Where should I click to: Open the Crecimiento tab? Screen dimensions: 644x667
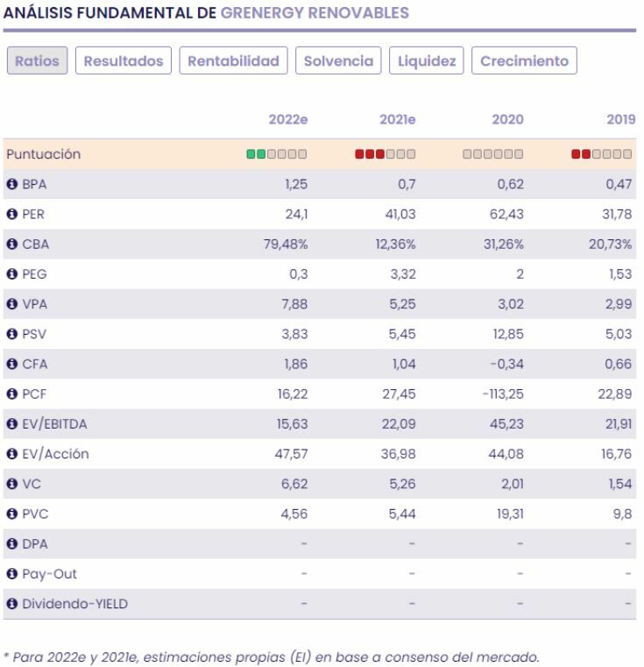tap(524, 61)
